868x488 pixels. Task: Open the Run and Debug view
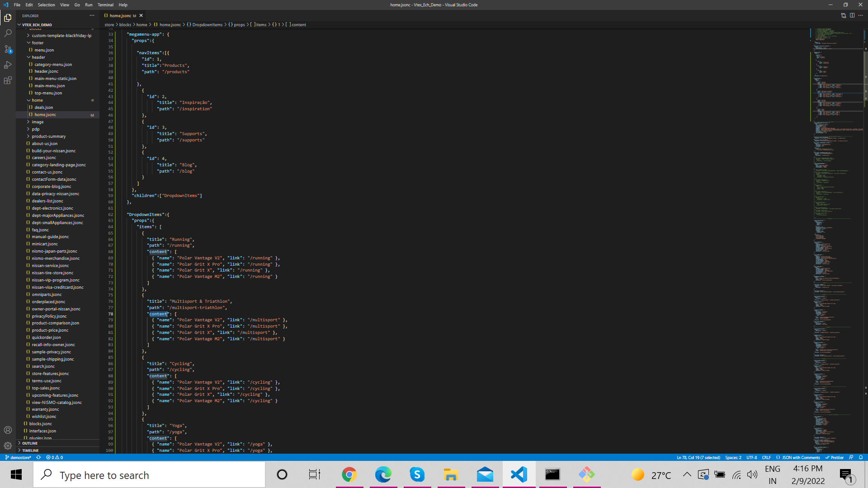[8, 65]
